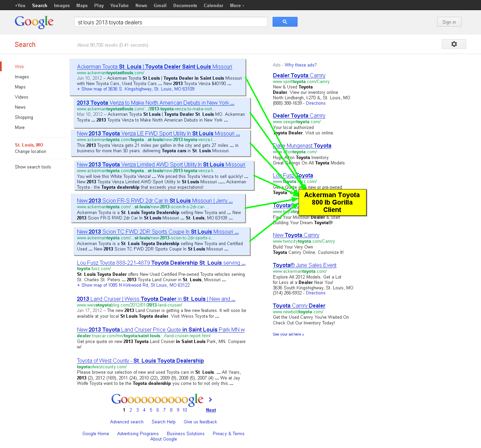Open Privacy & Terms footer link
This screenshot has height=448, width=481.
coord(228,434)
